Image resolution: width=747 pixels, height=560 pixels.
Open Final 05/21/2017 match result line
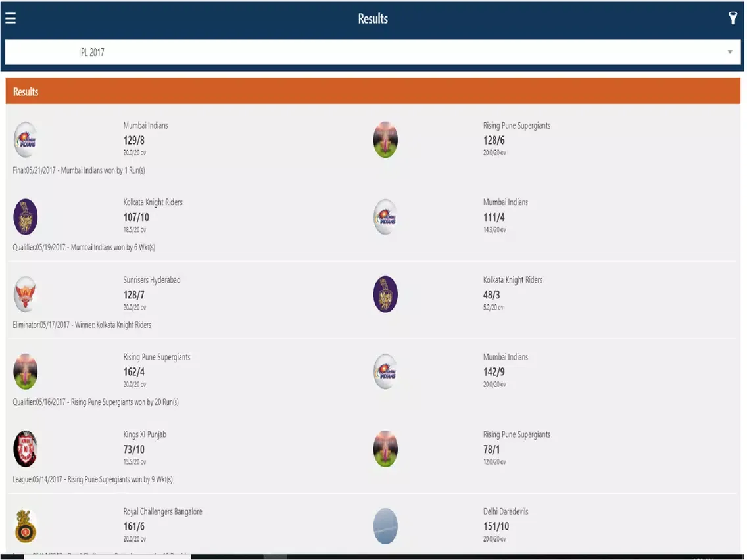[x=79, y=170]
